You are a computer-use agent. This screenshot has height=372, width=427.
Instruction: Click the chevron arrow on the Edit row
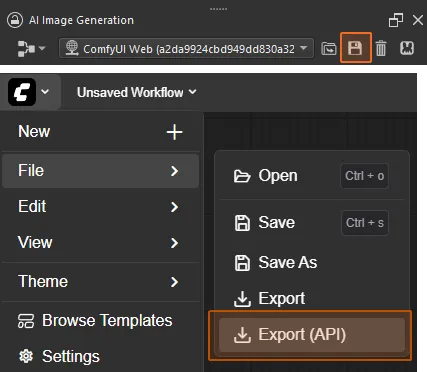pyautogui.click(x=174, y=207)
